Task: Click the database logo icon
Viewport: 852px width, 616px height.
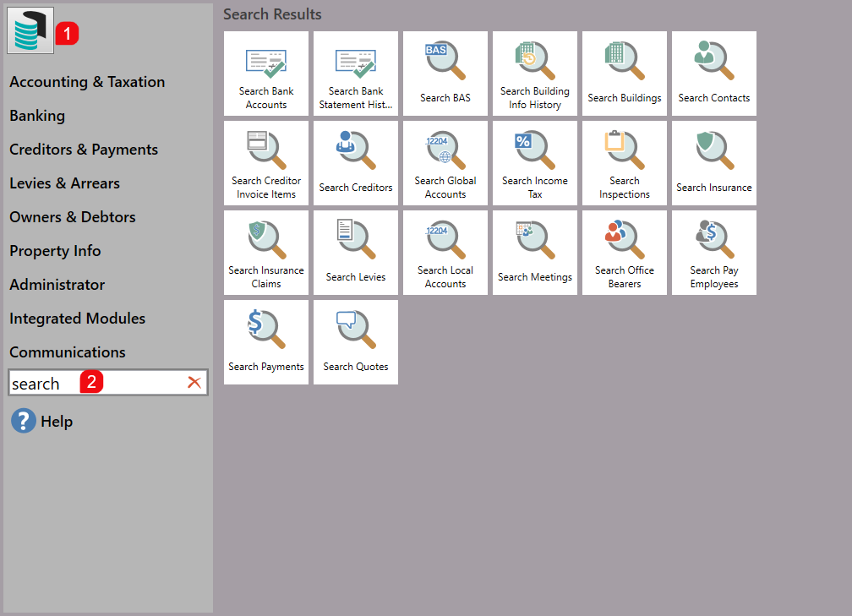Action: tap(30, 30)
